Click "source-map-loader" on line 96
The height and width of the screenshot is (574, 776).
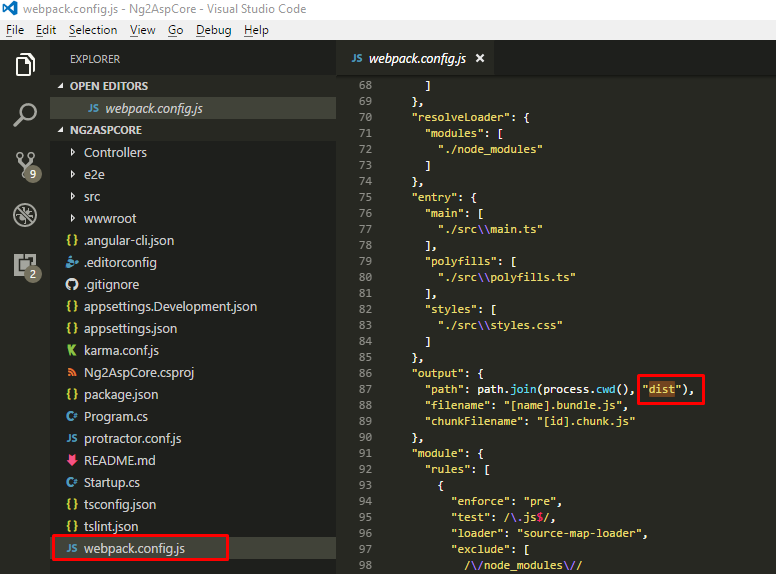click(579, 533)
